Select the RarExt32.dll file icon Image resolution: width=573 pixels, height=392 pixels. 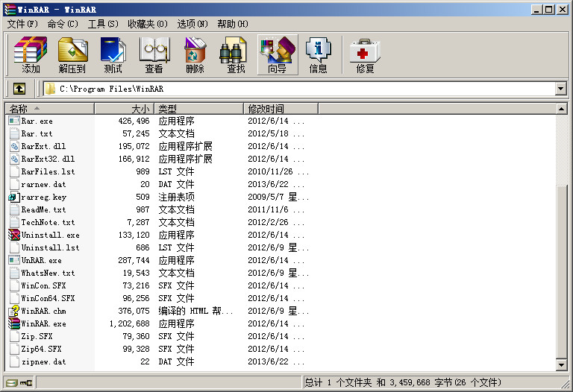(14, 159)
